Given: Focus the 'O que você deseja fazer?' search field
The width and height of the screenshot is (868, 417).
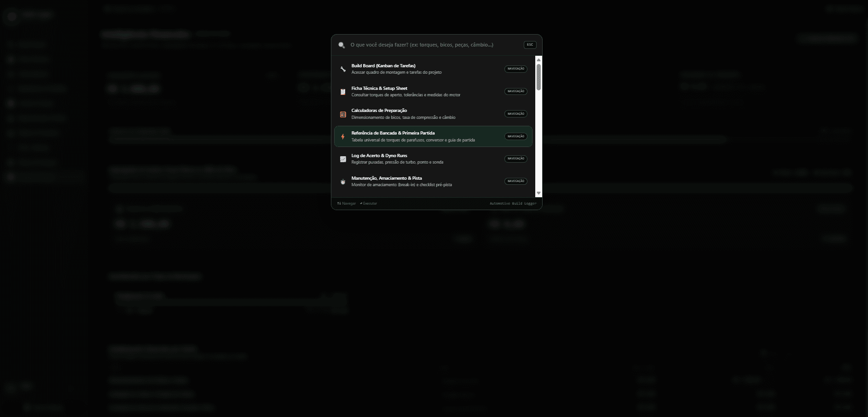Looking at the screenshot, I should click(x=435, y=45).
